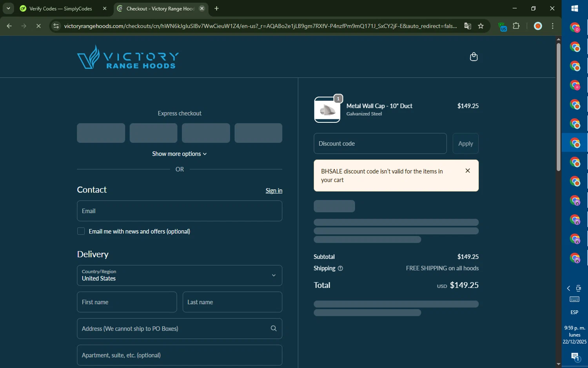Click the green US extension icon
The height and width of the screenshot is (368, 588).
click(x=503, y=27)
